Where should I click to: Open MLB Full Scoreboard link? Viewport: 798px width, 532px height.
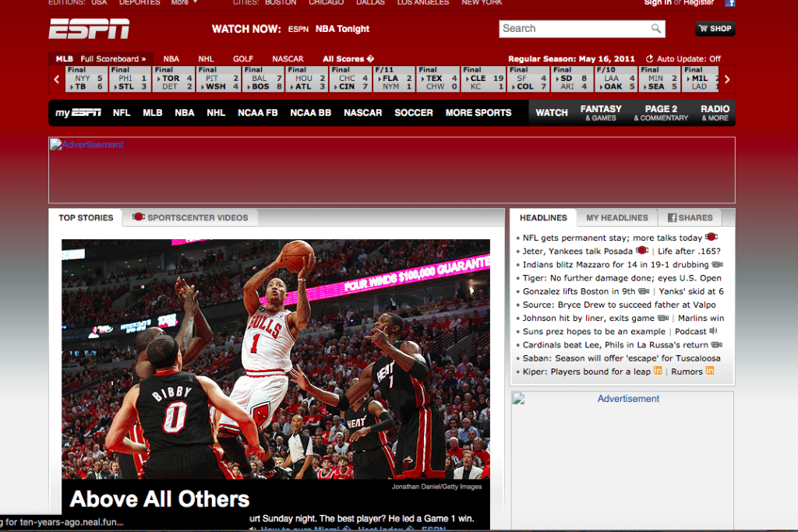[x=112, y=58]
